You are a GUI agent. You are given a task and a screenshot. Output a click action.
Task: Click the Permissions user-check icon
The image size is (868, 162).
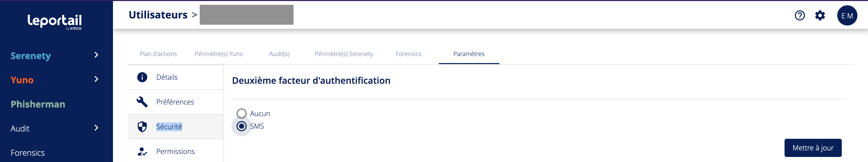pyautogui.click(x=142, y=152)
